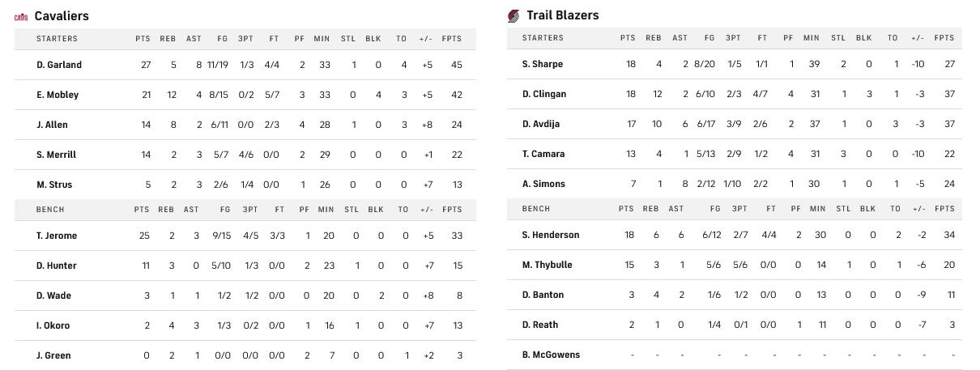980x370 pixels.
Task: Click REB header in Blazers starters table
Action: (654, 37)
